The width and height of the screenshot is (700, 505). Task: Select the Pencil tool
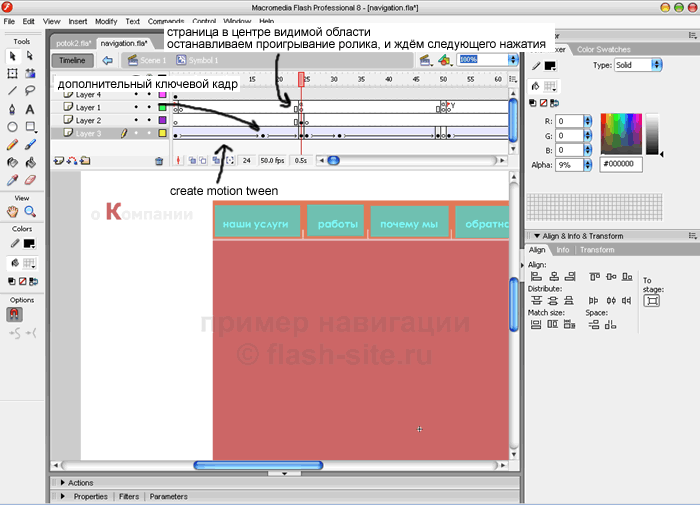12,145
